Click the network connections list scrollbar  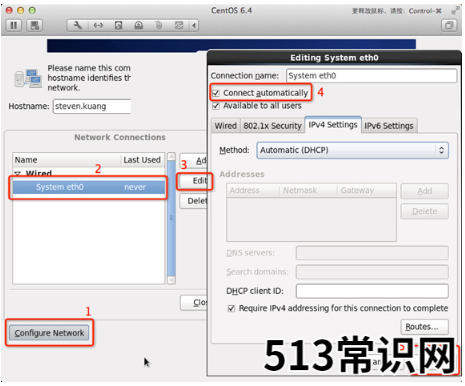(x=171, y=218)
